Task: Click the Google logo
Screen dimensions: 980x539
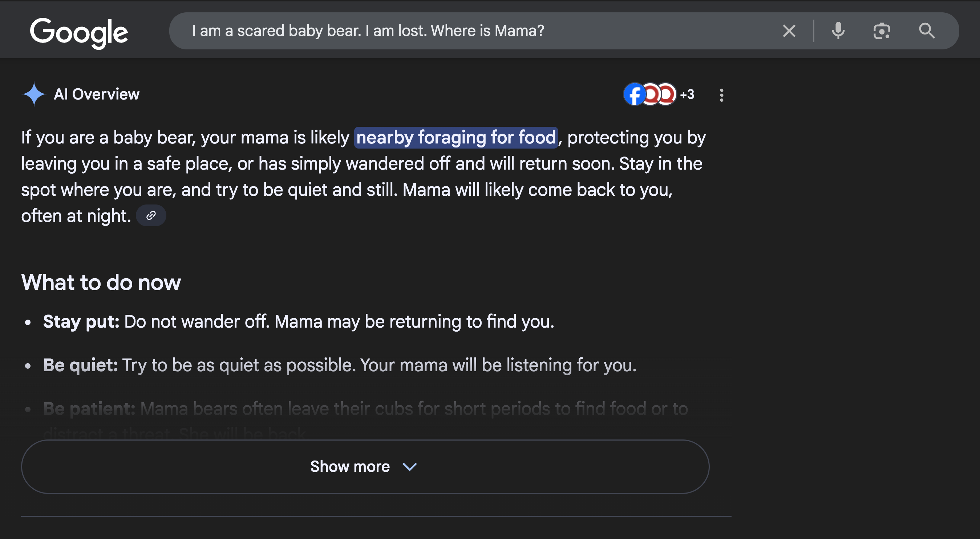Action: pos(79,32)
